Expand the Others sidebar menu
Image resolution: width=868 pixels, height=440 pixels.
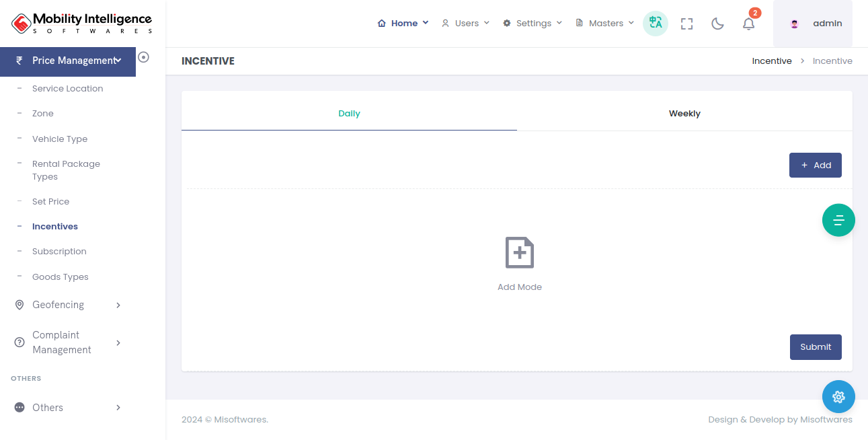pos(67,408)
